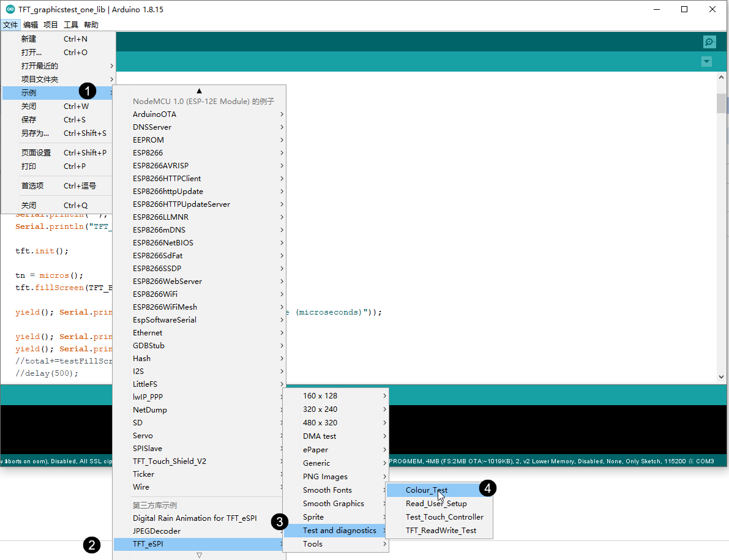The width and height of the screenshot is (729, 560).
Task: Select the 示例 menu entry
Action: (x=58, y=93)
